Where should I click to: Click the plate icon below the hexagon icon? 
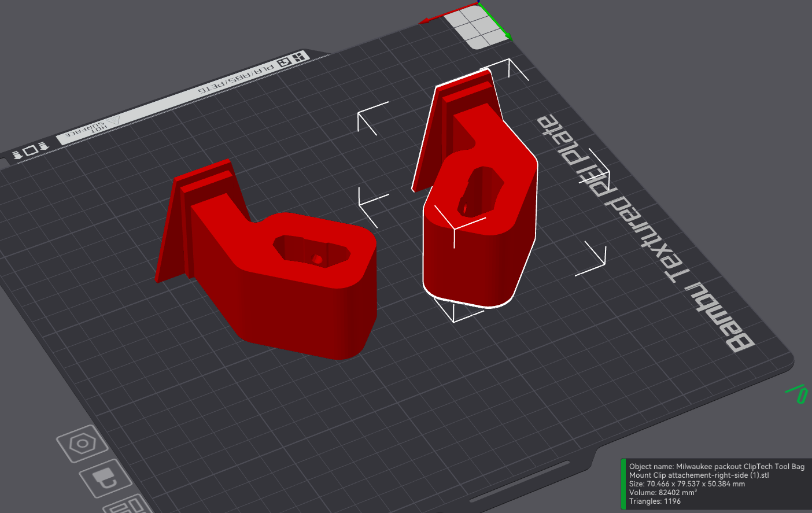click(x=105, y=479)
